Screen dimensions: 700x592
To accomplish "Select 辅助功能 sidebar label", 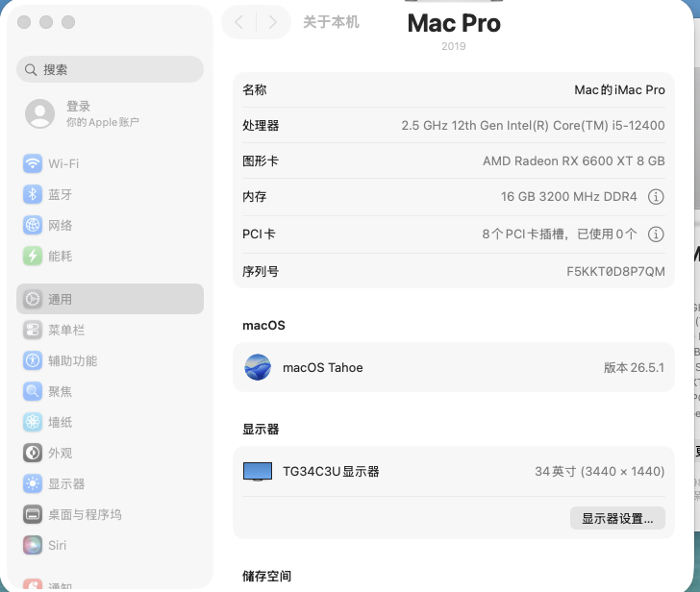I will 73,361.
